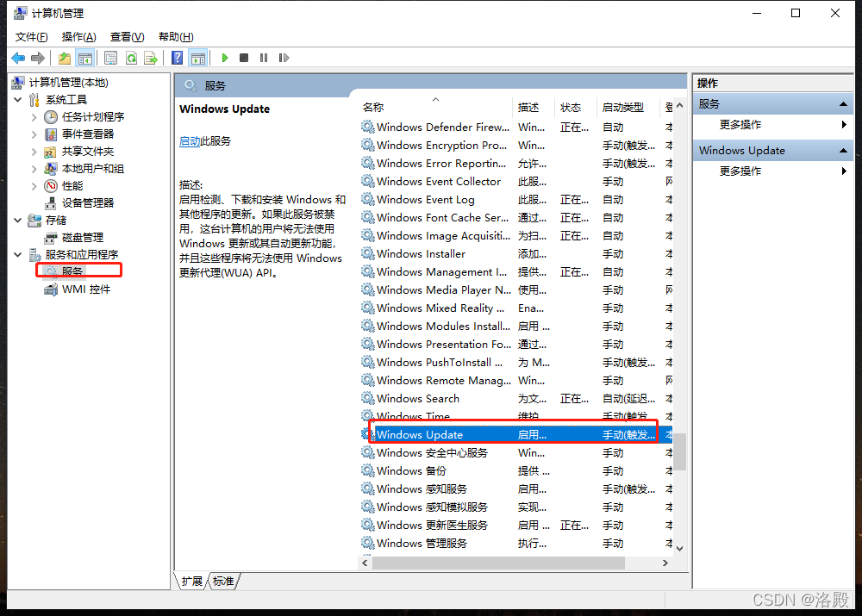Click the Stop Service square icon
Screen dimensions: 862x616
pyautogui.click(x=244, y=58)
